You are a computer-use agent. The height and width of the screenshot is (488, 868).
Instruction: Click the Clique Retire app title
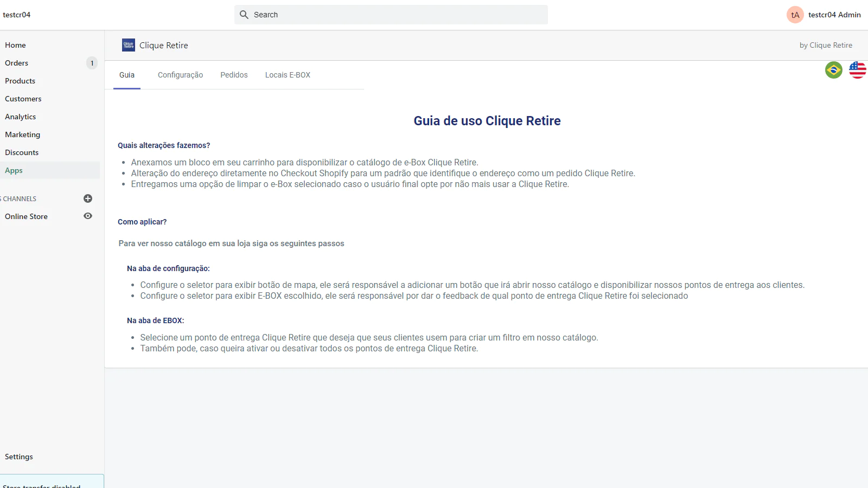point(164,45)
